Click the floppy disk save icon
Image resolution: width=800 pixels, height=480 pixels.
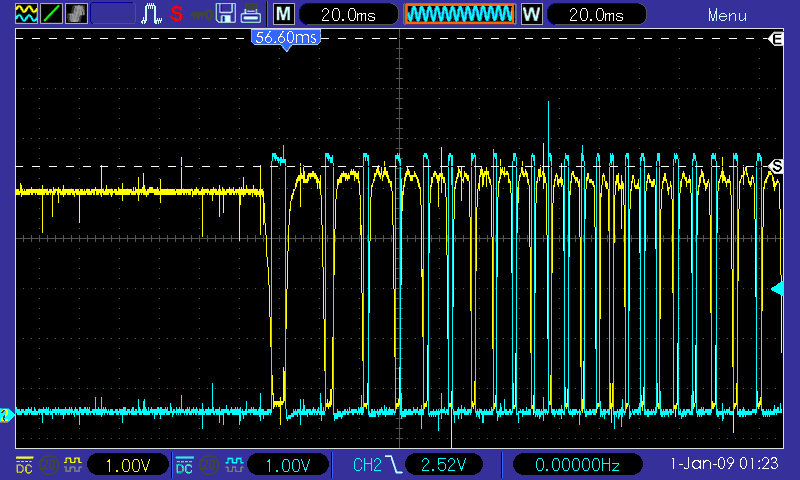[226, 14]
